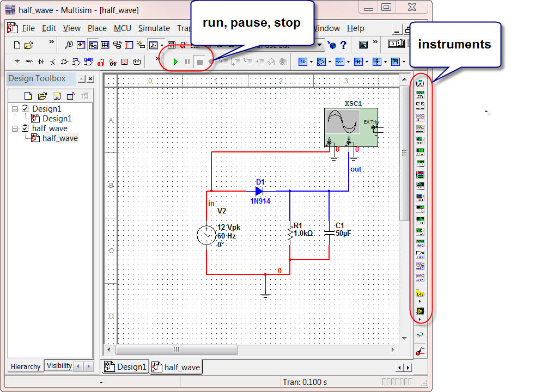Collapse the half_wave tree node
Screen dimensions: 535x392
15,129
